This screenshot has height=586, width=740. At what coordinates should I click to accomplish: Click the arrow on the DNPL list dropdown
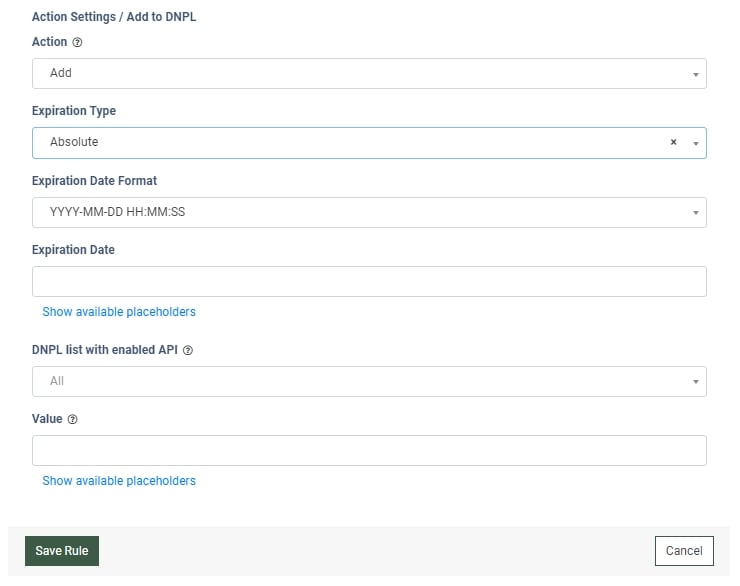[695, 382]
